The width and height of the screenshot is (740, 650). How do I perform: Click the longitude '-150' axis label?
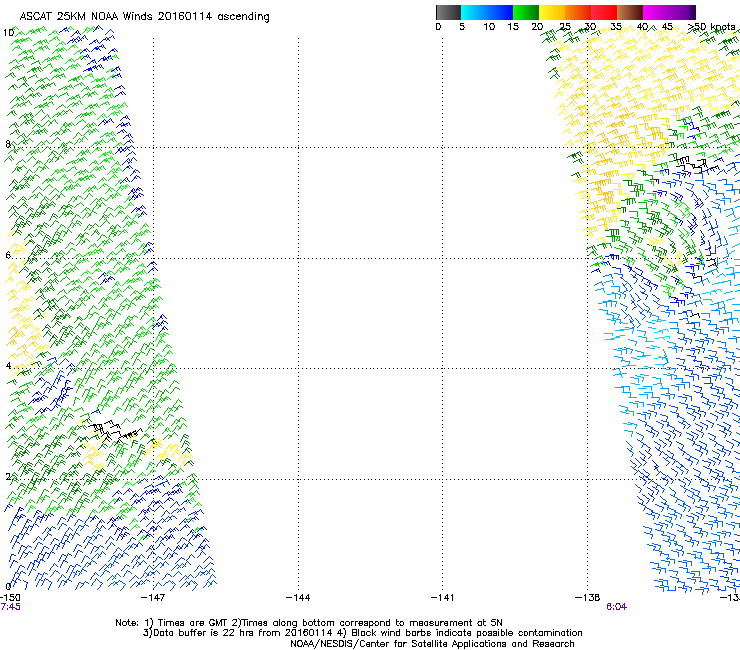pos(10,598)
